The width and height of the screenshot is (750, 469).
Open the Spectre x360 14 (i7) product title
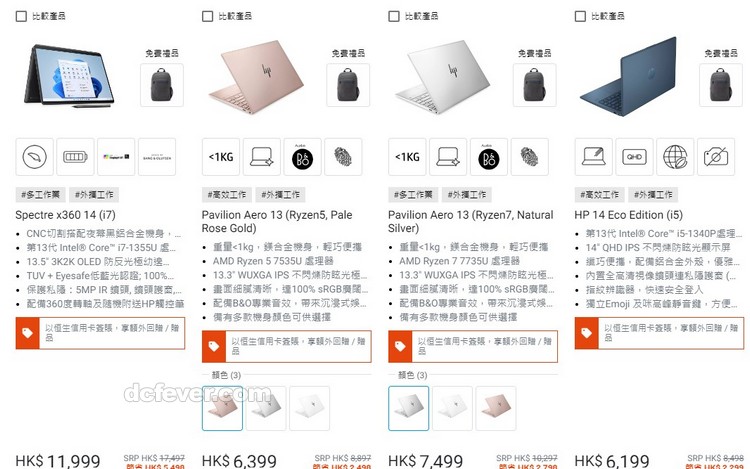(66, 215)
